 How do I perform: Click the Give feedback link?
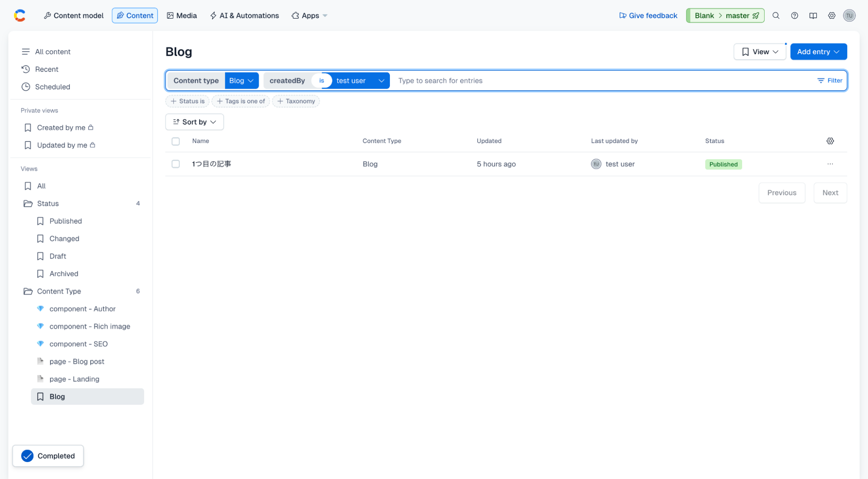click(648, 16)
